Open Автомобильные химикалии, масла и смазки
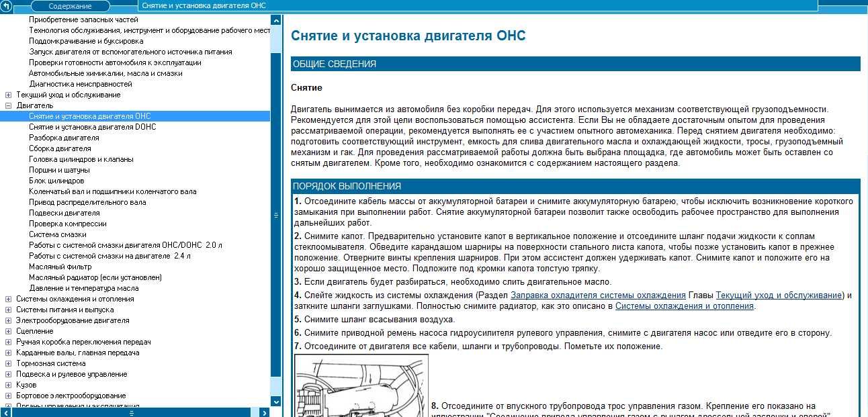The width and height of the screenshot is (868, 417). [105, 73]
